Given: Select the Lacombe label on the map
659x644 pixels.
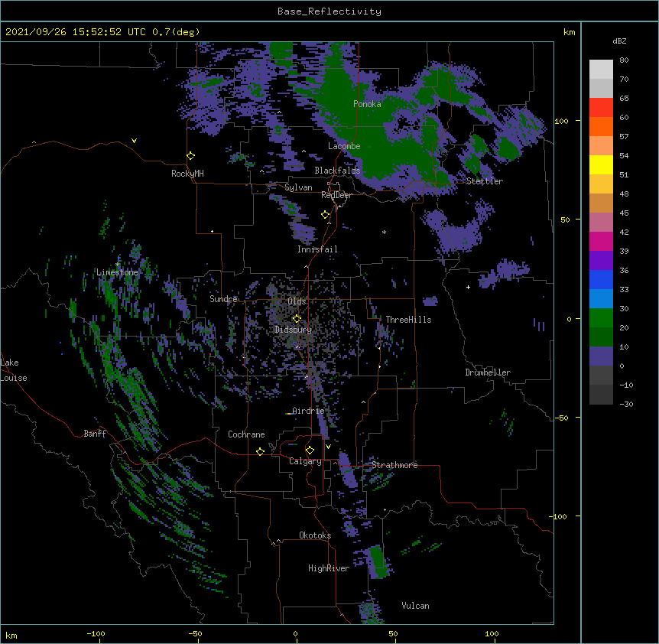Looking at the screenshot, I should 344,146.
